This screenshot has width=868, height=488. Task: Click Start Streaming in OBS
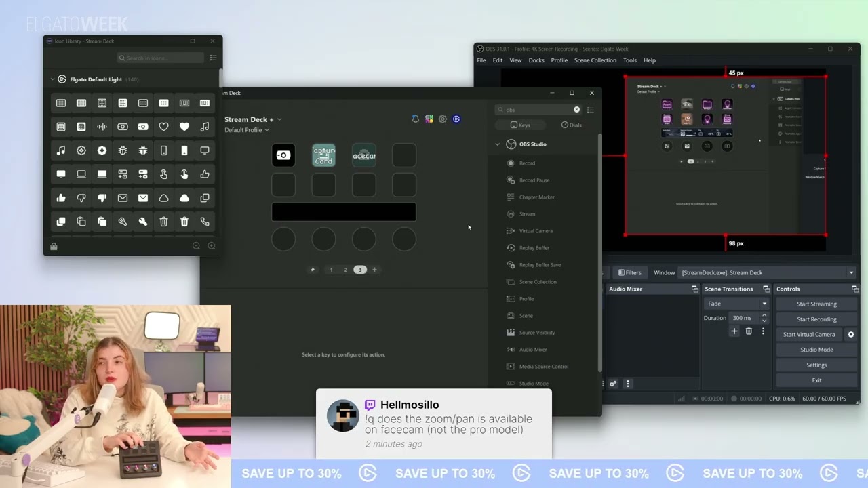point(816,304)
